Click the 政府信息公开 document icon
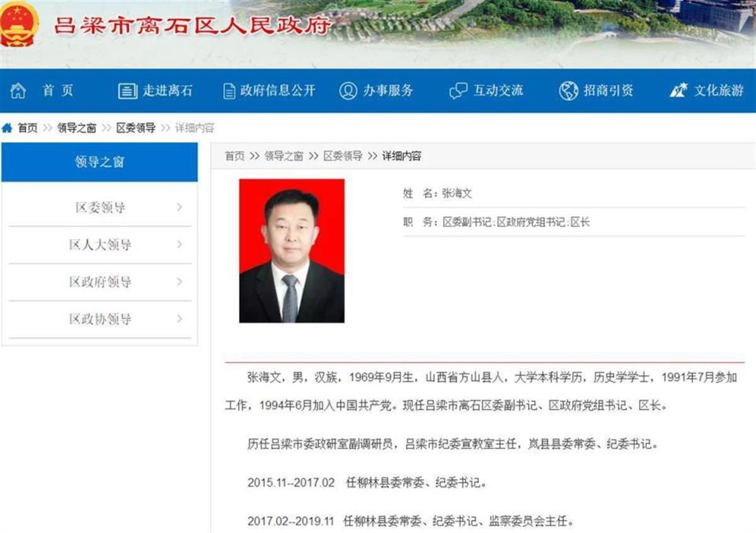The image size is (756, 533). [x=229, y=91]
